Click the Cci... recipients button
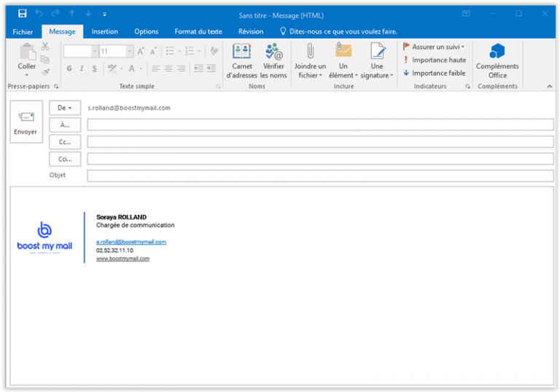 pyautogui.click(x=65, y=159)
